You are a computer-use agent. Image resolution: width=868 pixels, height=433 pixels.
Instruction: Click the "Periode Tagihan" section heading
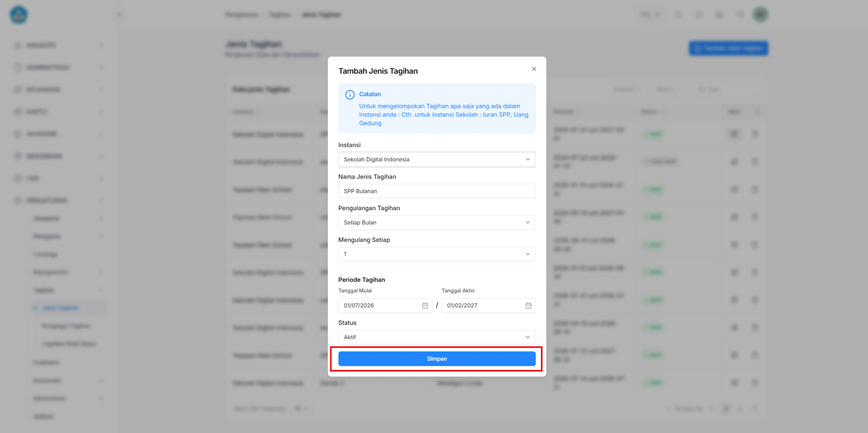point(362,280)
